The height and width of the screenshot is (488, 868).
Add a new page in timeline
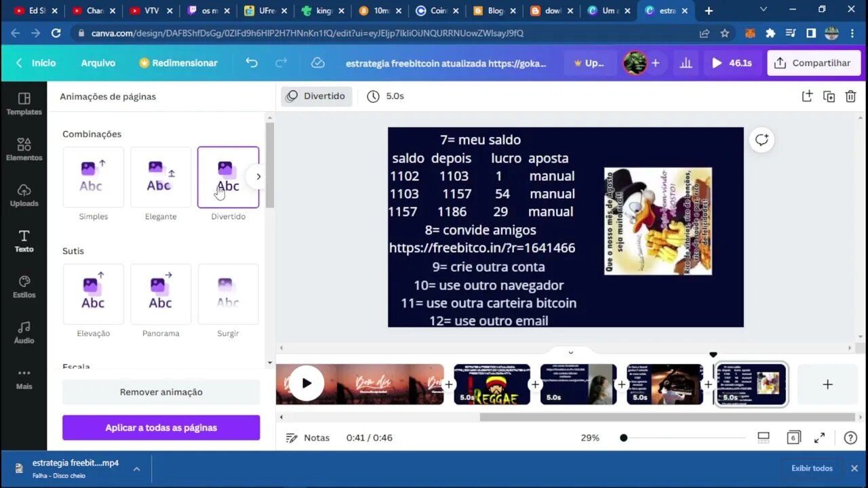[827, 384]
